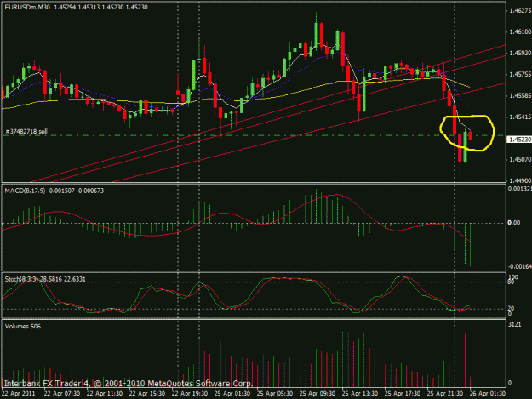The height and width of the screenshot is (399, 532).
Task: Click the 22 Apr 19:30 time label
Action: coord(190,394)
